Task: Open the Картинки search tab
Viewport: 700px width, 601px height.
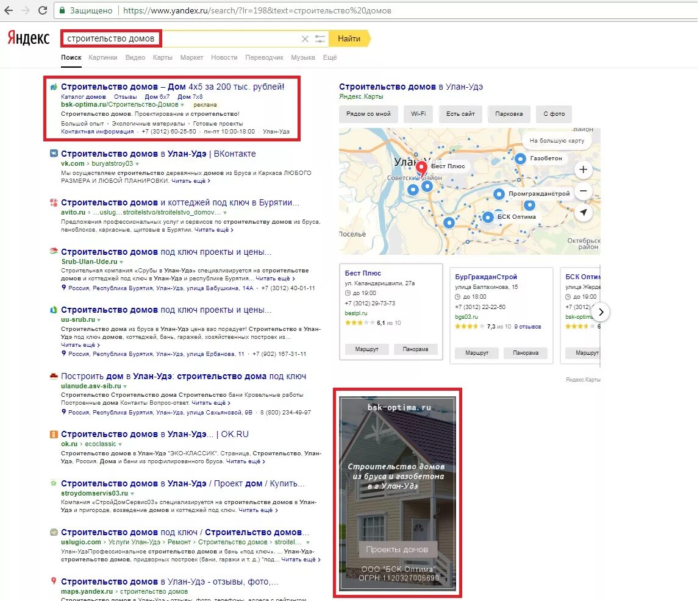Action: coord(102,57)
